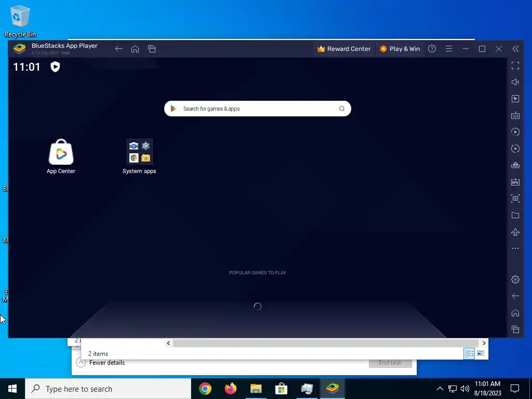This screenshot has height=399, width=532.
Task: Launch Chrome from the taskbar
Action: click(x=205, y=389)
